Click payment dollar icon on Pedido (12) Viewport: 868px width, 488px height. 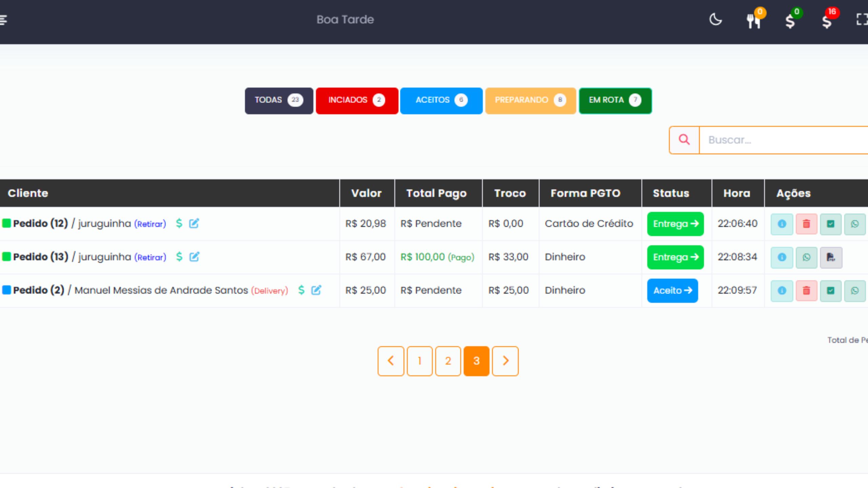pyautogui.click(x=179, y=223)
